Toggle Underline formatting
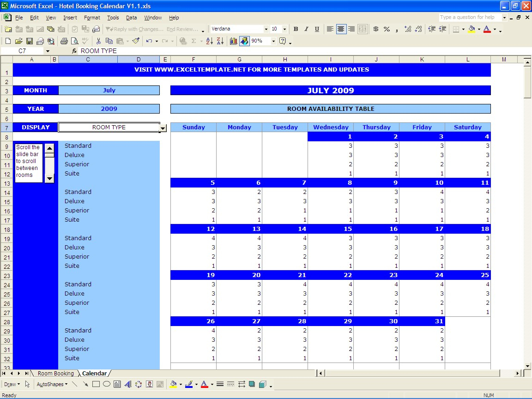The width and height of the screenshot is (532, 399). [317, 29]
